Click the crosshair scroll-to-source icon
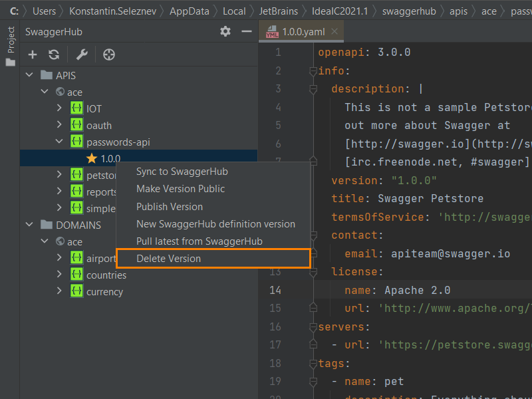 tap(109, 55)
